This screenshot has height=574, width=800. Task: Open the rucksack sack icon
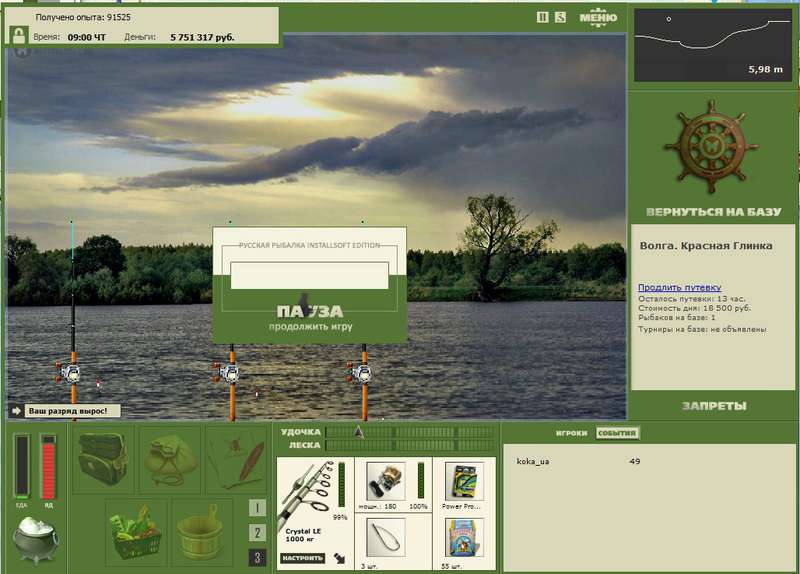169,460
